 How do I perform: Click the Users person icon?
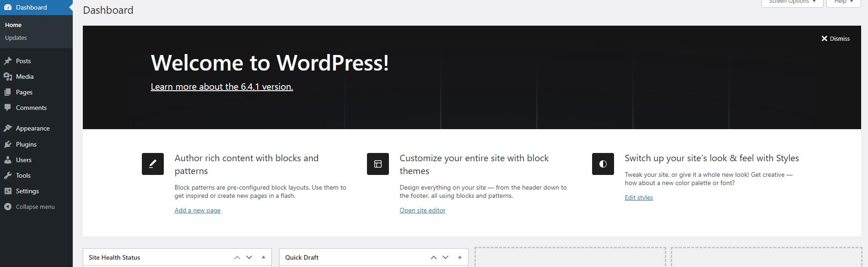click(x=8, y=160)
